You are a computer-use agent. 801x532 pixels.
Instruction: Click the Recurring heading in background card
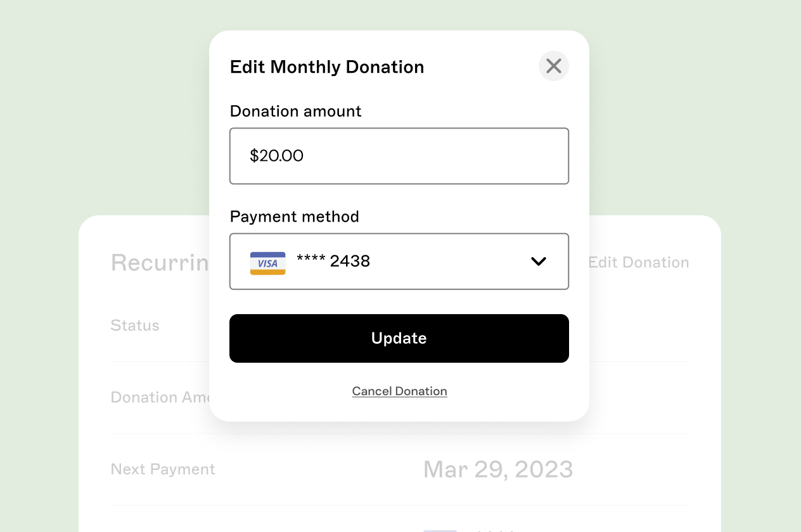click(160, 262)
